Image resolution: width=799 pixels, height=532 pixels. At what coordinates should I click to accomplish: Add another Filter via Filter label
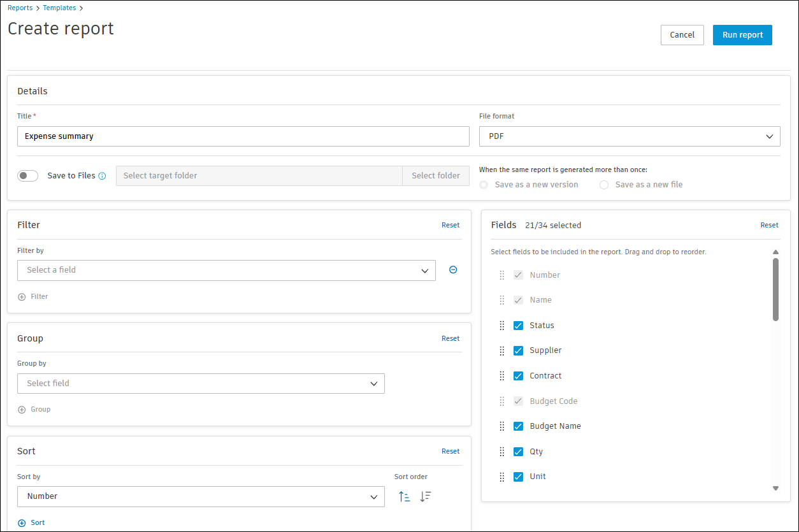pyautogui.click(x=40, y=297)
